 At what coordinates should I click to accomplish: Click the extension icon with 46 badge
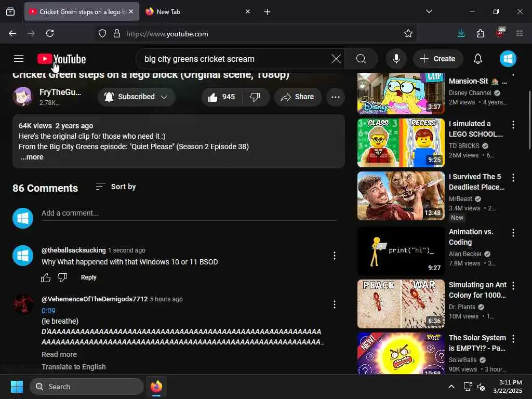tap(500, 33)
